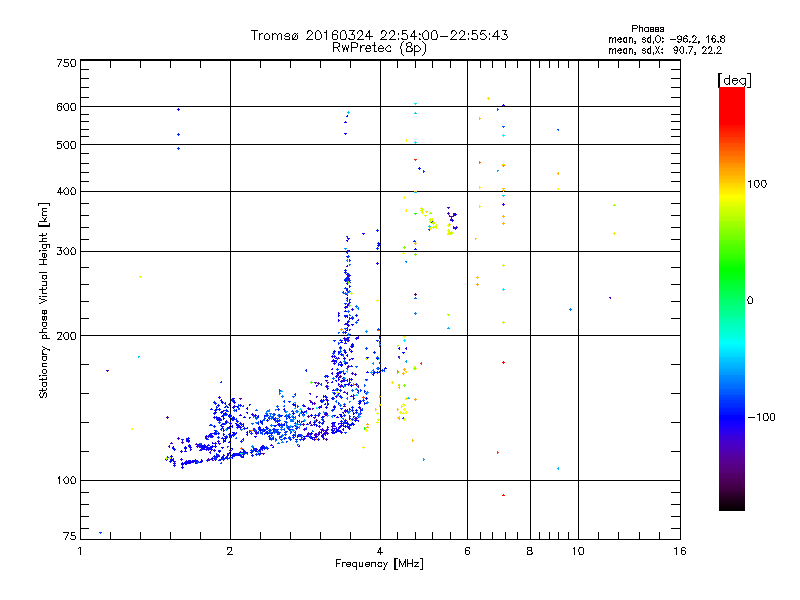The image size is (800, 600).
Task: Click the y-axis tick label '500'
Action: [67, 145]
